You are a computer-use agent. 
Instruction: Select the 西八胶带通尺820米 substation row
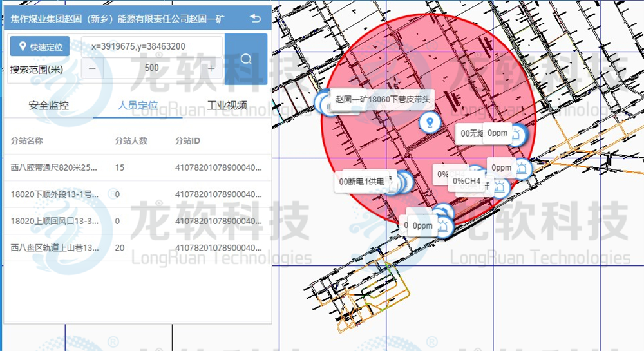54,167
